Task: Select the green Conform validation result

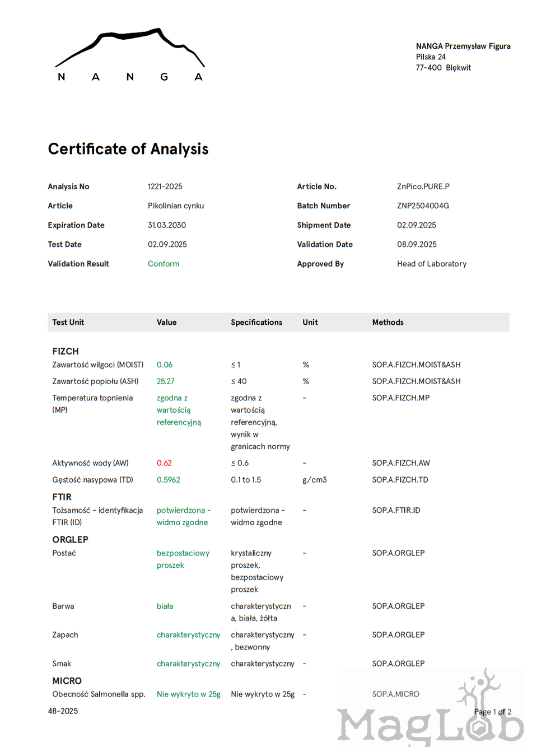Action: pyautogui.click(x=164, y=264)
